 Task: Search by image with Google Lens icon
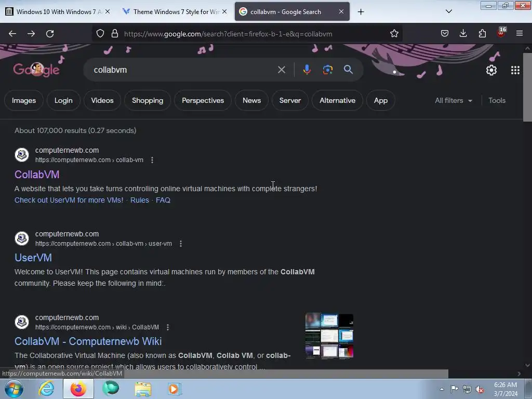tap(327, 70)
